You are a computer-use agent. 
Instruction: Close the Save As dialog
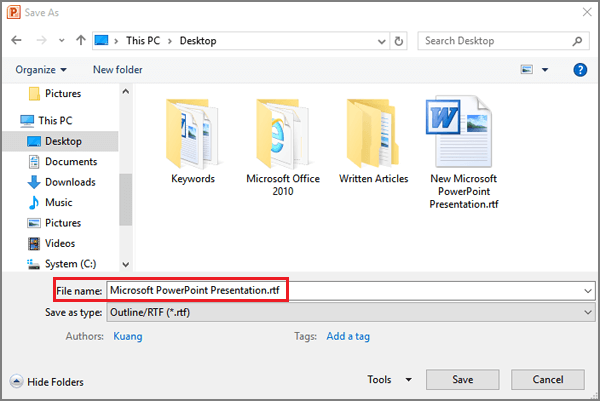(x=587, y=12)
